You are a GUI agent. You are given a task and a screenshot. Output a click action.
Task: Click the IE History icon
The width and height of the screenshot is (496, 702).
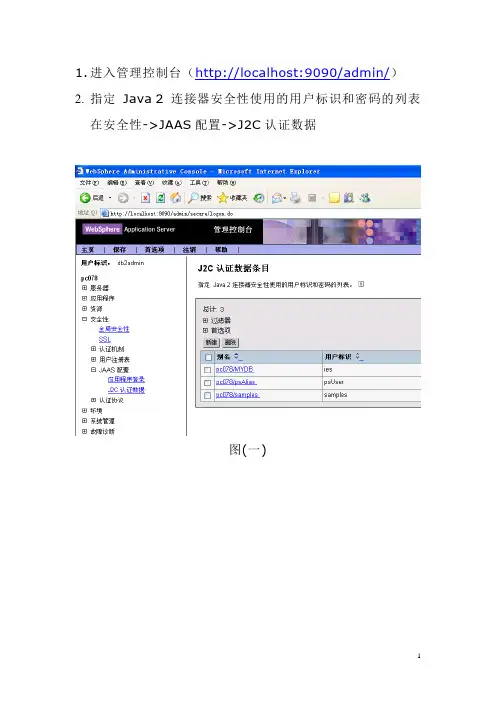click(259, 197)
